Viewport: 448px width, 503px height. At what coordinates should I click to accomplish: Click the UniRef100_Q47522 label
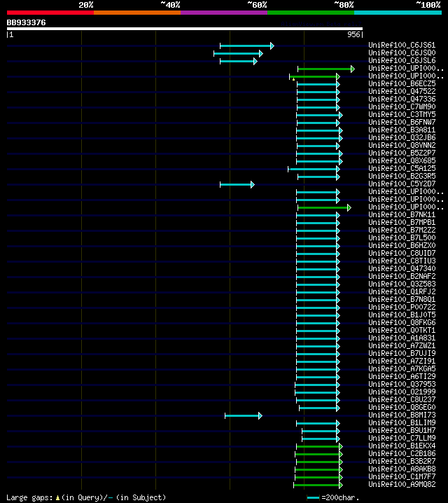(402, 91)
